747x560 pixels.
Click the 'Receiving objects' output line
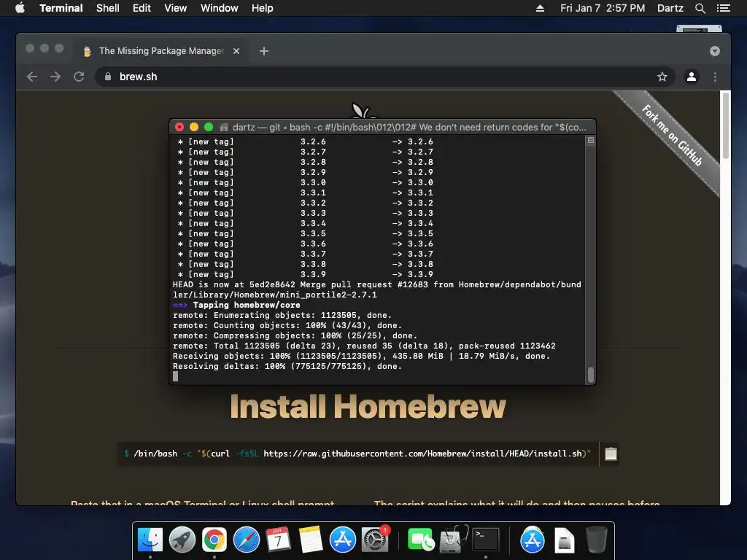tap(361, 356)
